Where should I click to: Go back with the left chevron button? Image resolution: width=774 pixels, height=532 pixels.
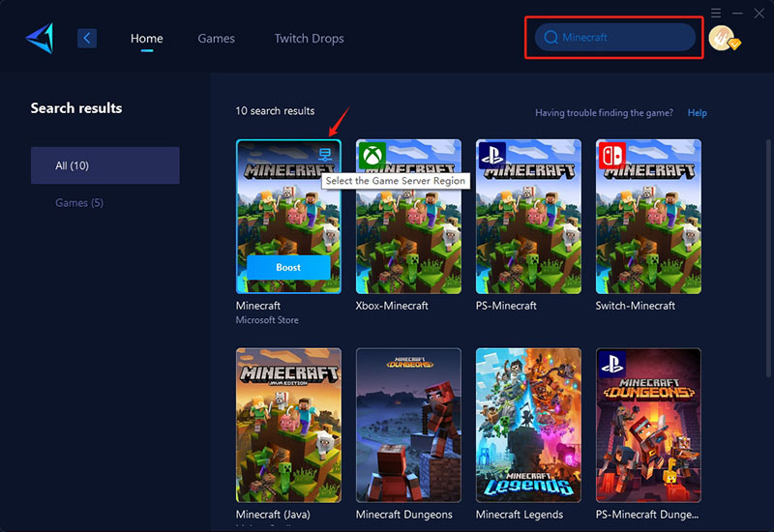click(x=87, y=38)
